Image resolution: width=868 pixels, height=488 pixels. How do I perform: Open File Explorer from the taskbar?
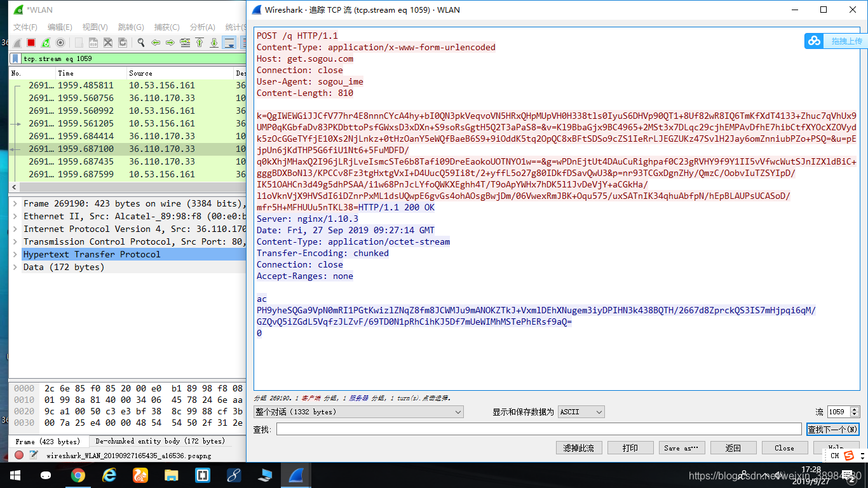coord(171,475)
